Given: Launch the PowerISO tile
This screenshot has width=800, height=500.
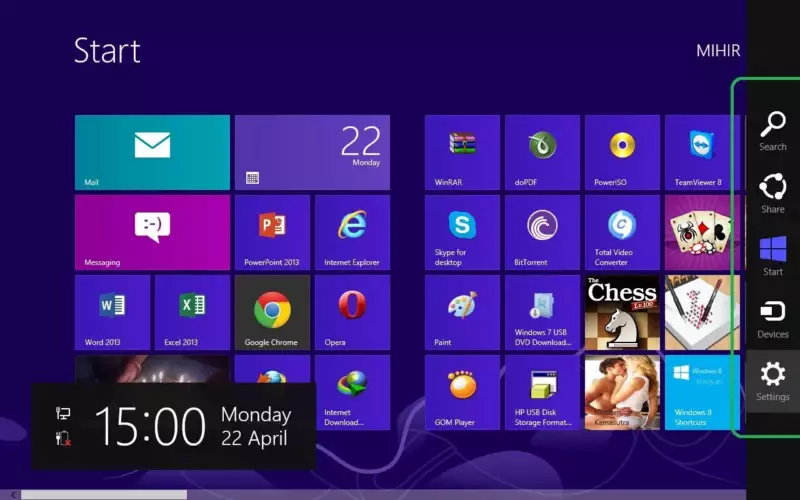Looking at the screenshot, I should (x=622, y=152).
